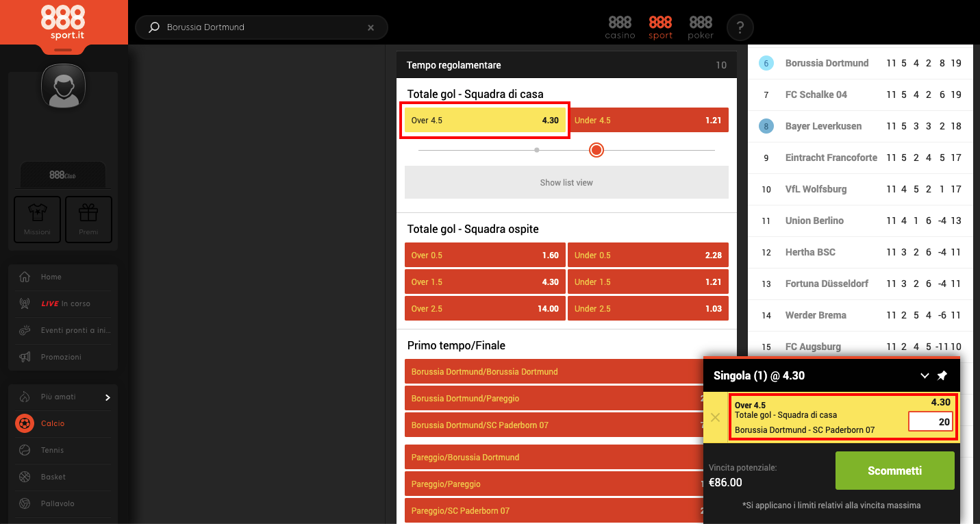Select Under 0.5 away goals at 2.28
The width and height of the screenshot is (980, 524).
pyautogui.click(x=648, y=255)
